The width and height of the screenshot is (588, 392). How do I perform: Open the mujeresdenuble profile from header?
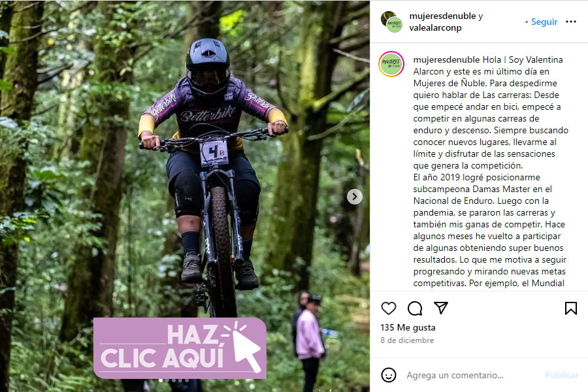pos(442,16)
